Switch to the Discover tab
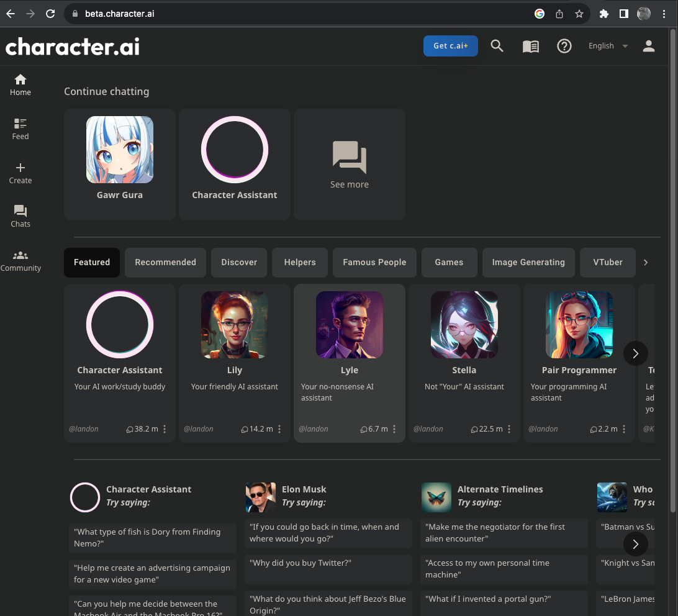Image resolution: width=678 pixels, height=616 pixels. (x=238, y=262)
